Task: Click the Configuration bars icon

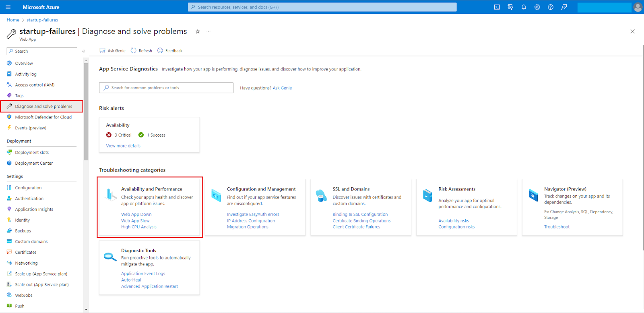Action: click(9, 188)
